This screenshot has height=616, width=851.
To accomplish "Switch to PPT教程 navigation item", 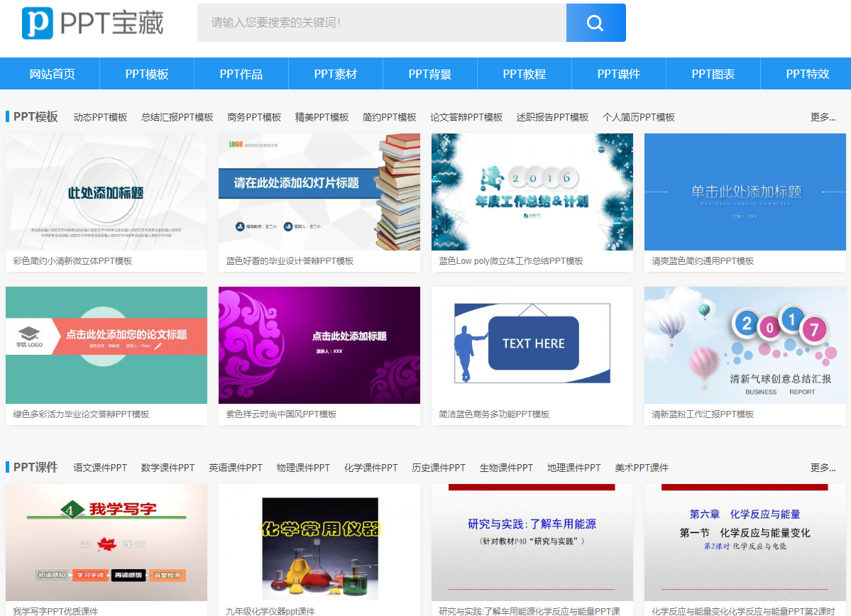I will click(525, 74).
